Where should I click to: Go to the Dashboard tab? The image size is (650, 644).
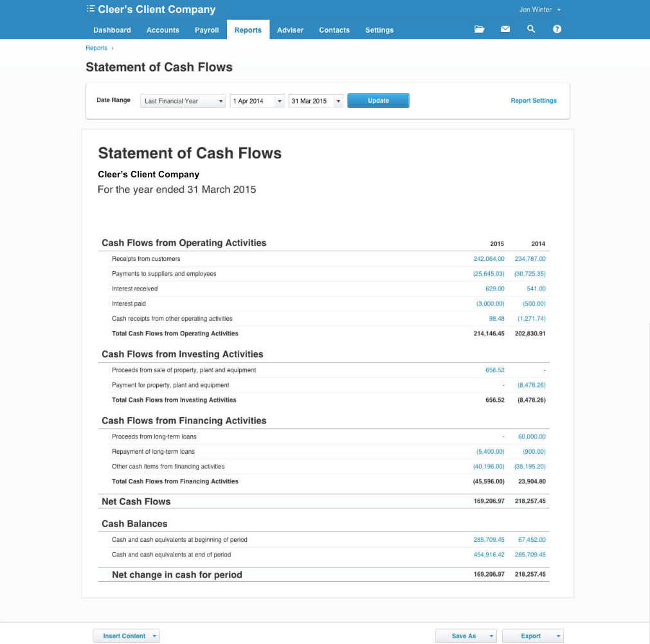point(112,30)
